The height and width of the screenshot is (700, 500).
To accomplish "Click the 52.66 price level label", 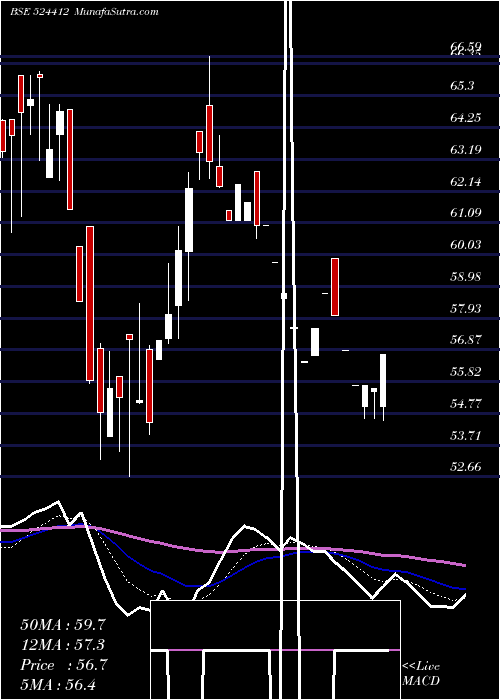I will pos(466,467).
